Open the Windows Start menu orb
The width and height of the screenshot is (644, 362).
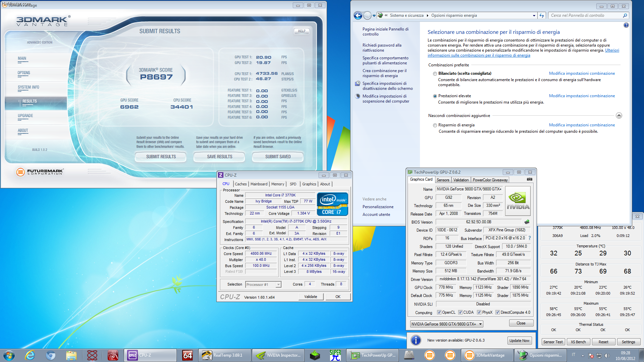point(9,355)
